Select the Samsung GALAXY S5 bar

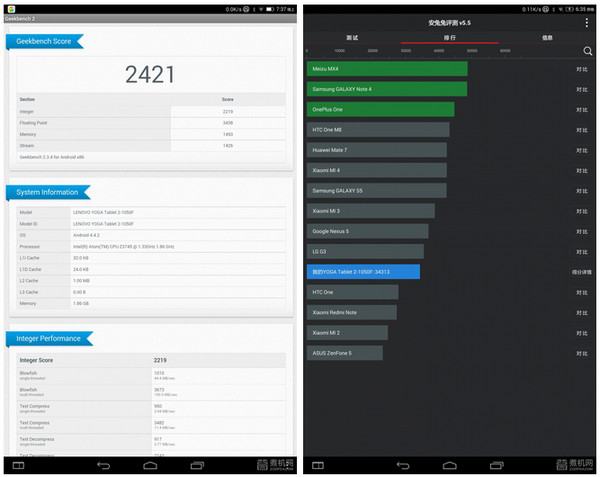pyautogui.click(x=377, y=190)
